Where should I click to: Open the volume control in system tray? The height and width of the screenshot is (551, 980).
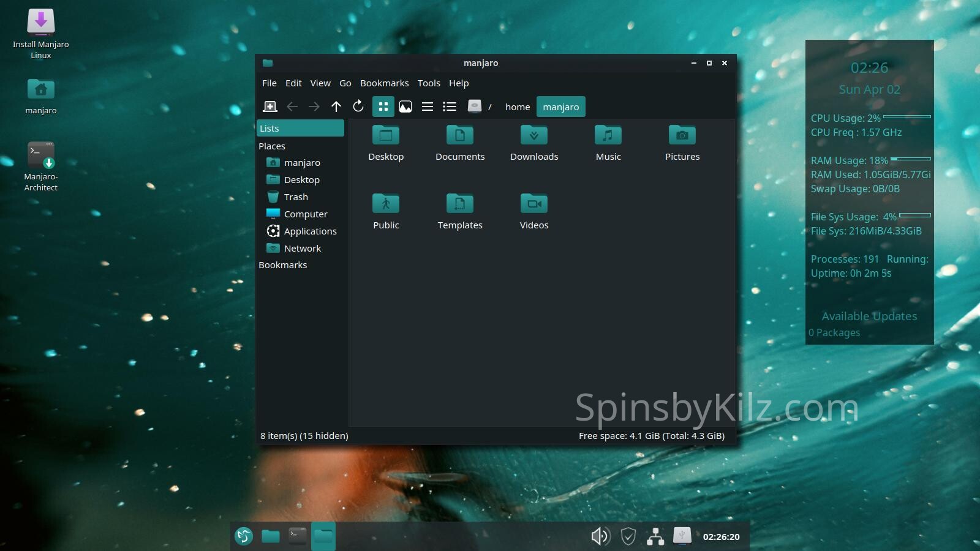click(600, 536)
